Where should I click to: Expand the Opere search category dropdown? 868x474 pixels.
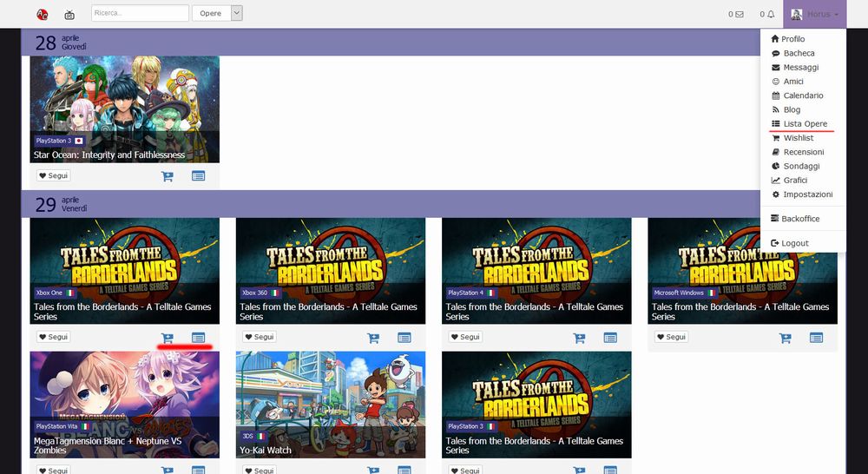point(237,13)
